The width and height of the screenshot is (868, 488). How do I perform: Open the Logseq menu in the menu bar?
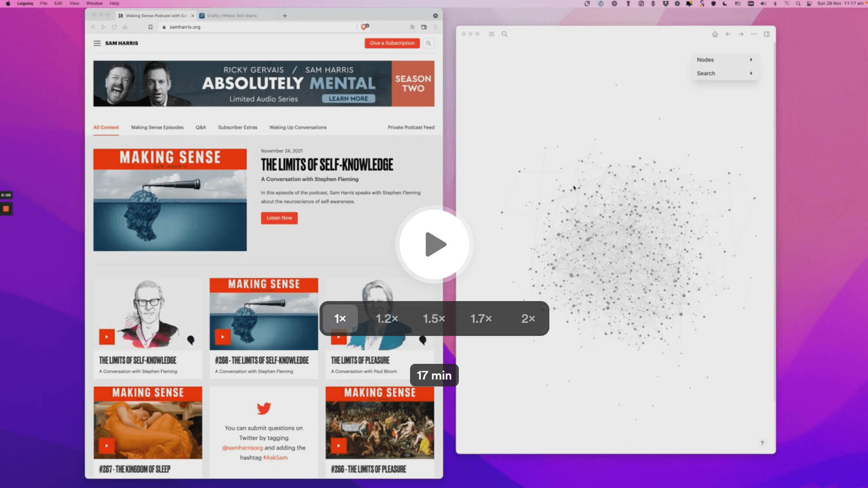(x=25, y=3)
